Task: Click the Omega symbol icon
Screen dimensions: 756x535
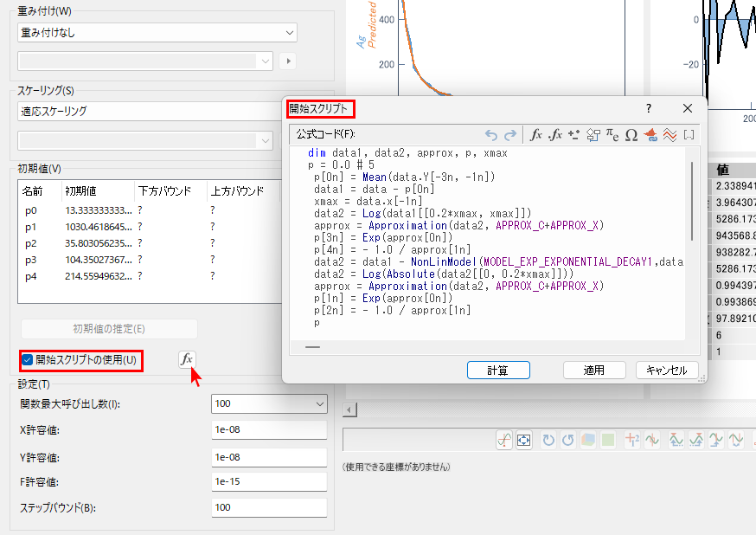Action: (x=631, y=134)
